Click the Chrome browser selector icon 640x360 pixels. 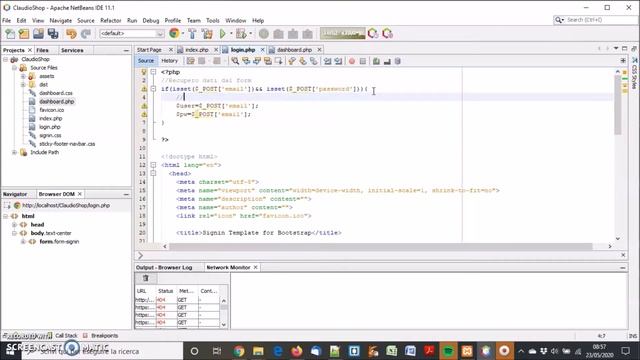[174, 33]
